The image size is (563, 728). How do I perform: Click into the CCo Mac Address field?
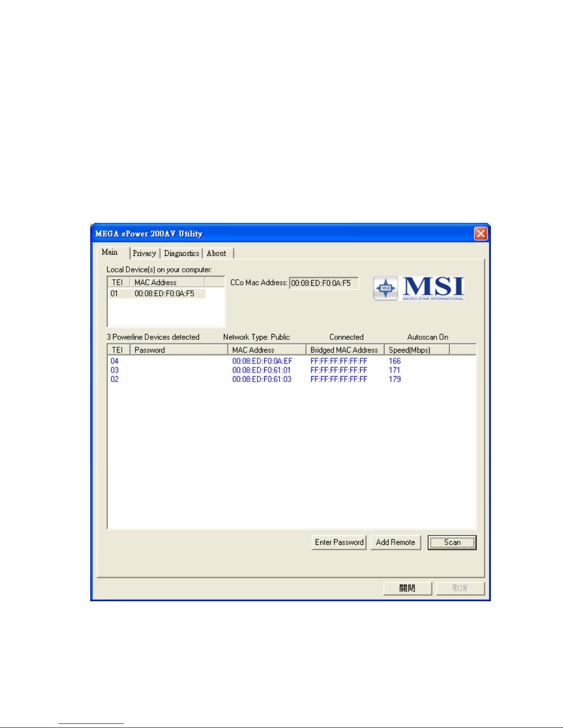(324, 283)
